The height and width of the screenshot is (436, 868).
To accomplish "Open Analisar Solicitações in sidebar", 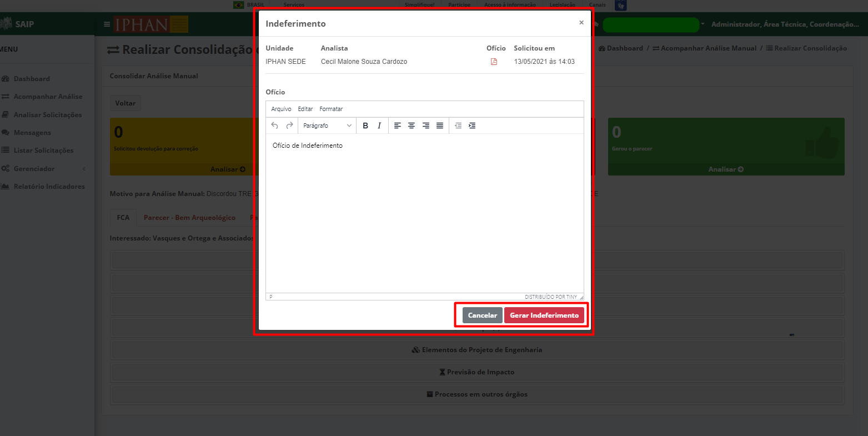I will pyautogui.click(x=48, y=115).
